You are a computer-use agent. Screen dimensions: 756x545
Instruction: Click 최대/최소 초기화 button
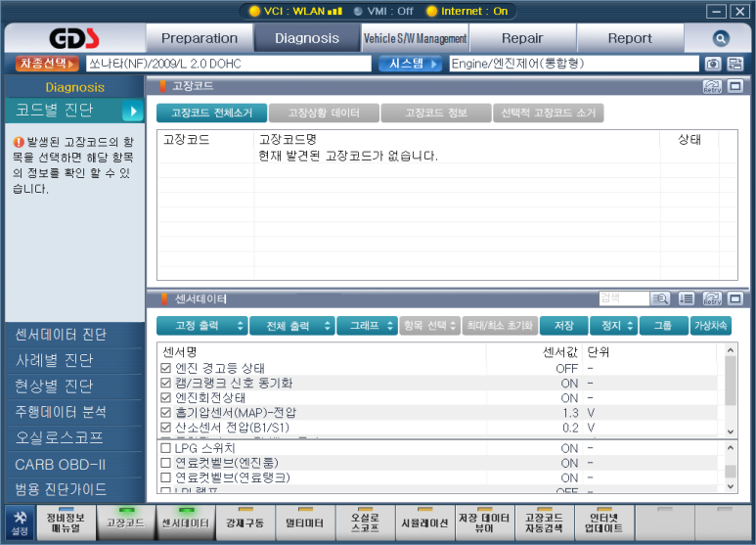coord(500,326)
